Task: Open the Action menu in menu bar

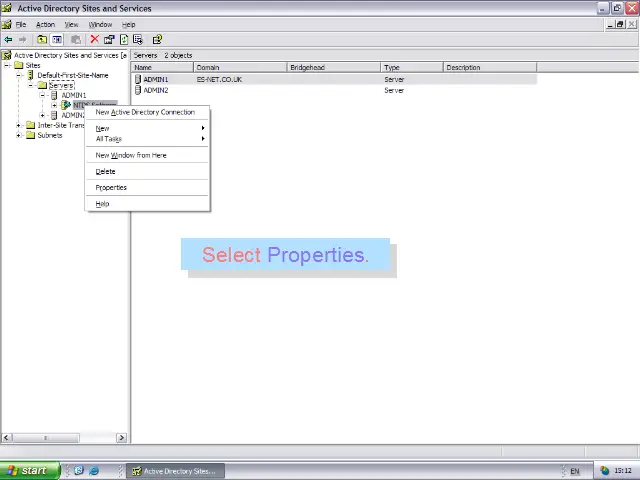Action: click(x=45, y=24)
